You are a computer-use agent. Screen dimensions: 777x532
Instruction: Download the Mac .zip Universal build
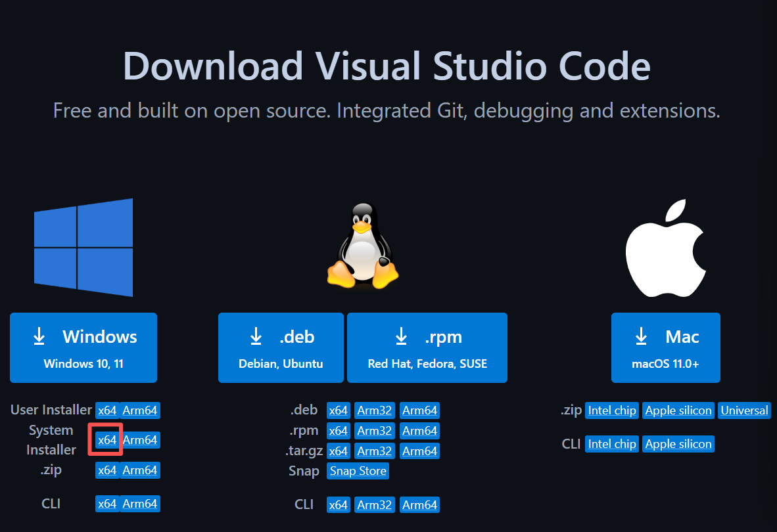(744, 410)
